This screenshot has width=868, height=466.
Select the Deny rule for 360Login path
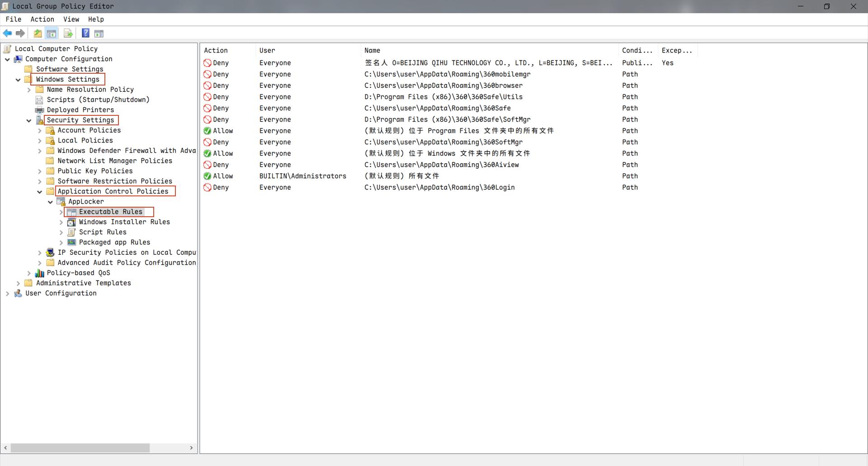(449, 187)
